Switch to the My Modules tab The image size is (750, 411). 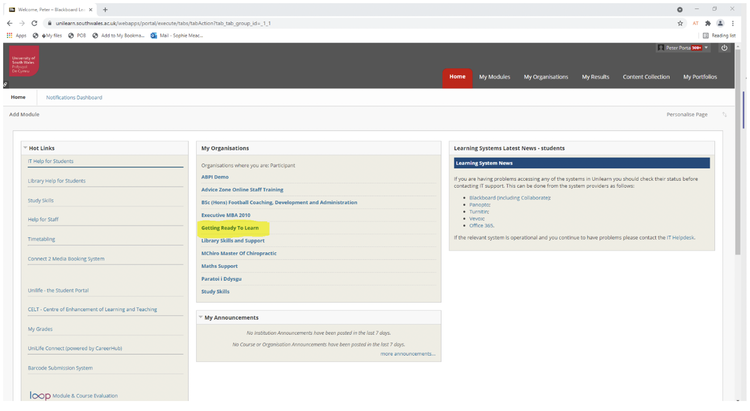coord(494,77)
